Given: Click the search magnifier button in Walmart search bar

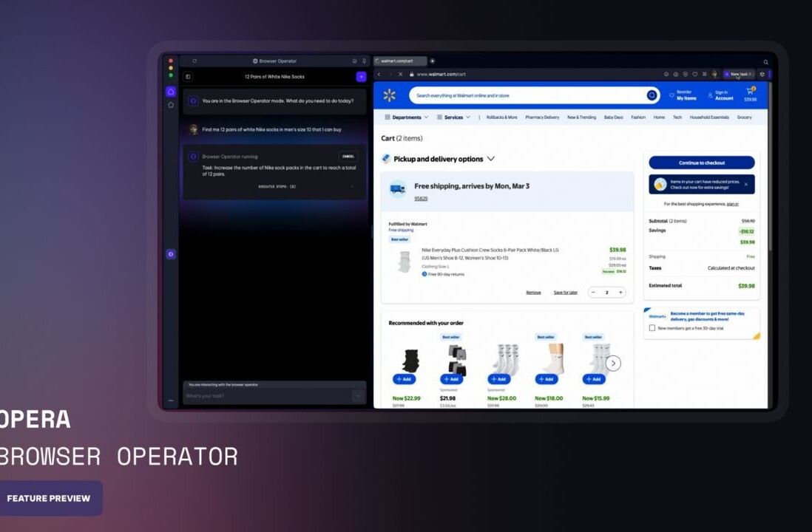Looking at the screenshot, I should (652, 95).
